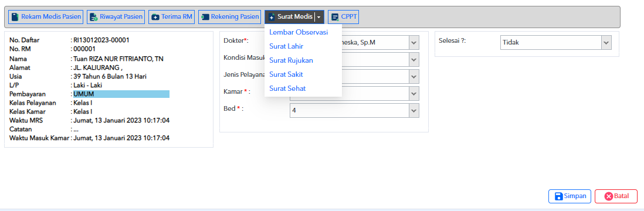Select Surat Rujukan menu entry
Screen dimensions: 644x211
(x=291, y=60)
